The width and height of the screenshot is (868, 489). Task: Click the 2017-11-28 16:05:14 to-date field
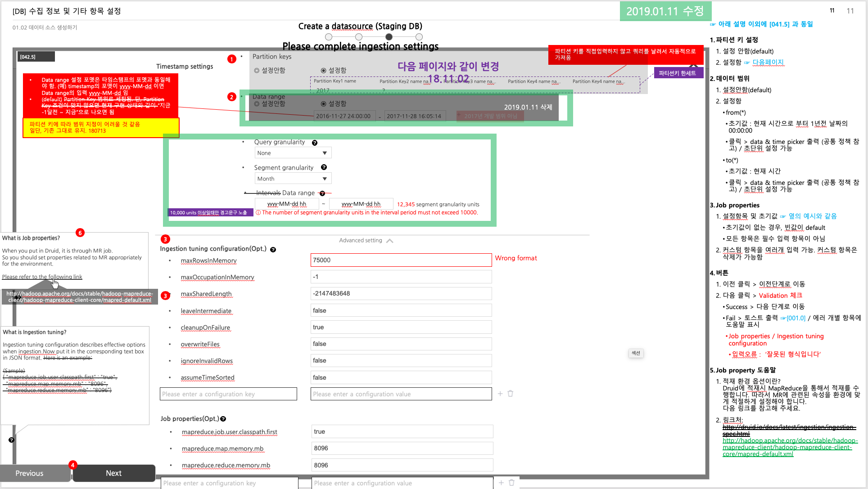(x=415, y=116)
